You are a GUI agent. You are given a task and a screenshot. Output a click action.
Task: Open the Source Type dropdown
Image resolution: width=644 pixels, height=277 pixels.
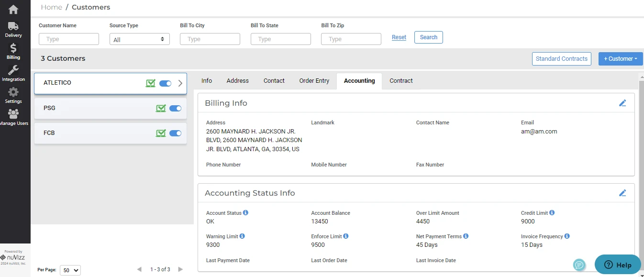[139, 39]
